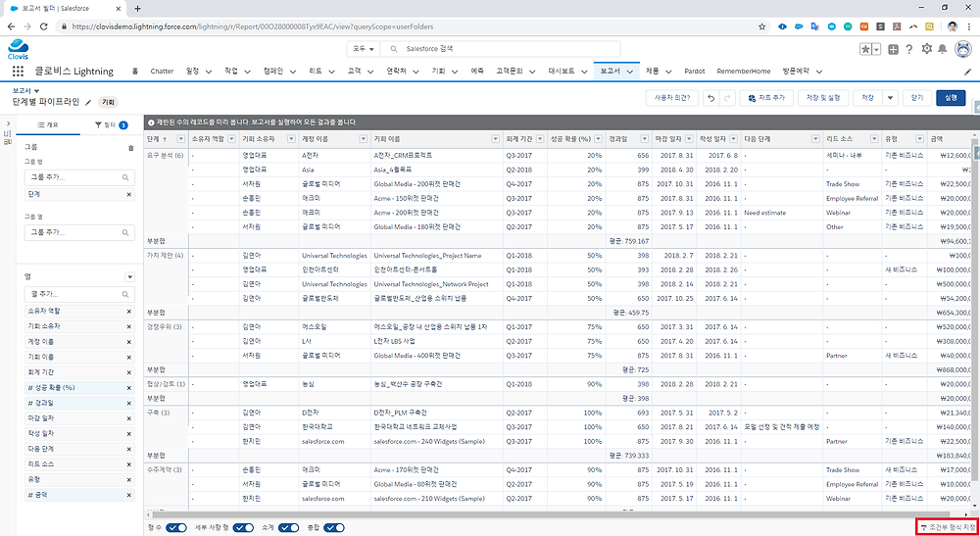Open 기회 이름 column header dropdown

coord(496,139)
